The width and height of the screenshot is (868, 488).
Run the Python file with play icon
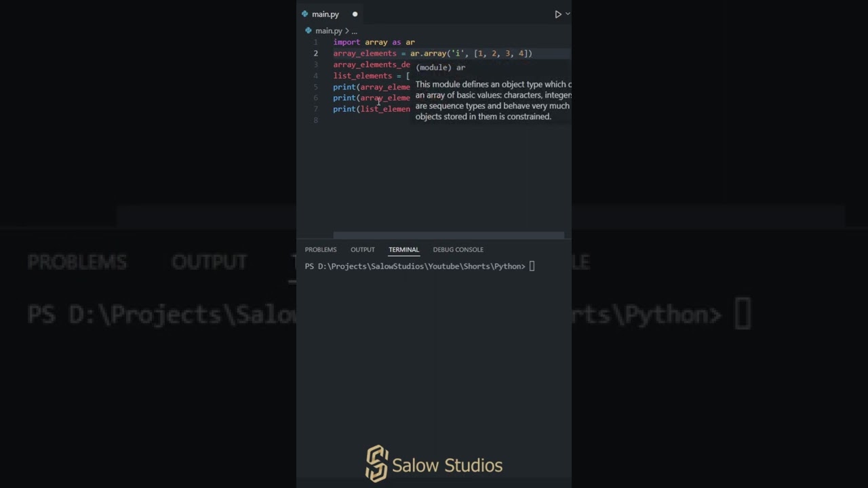(x=558, y=14)
